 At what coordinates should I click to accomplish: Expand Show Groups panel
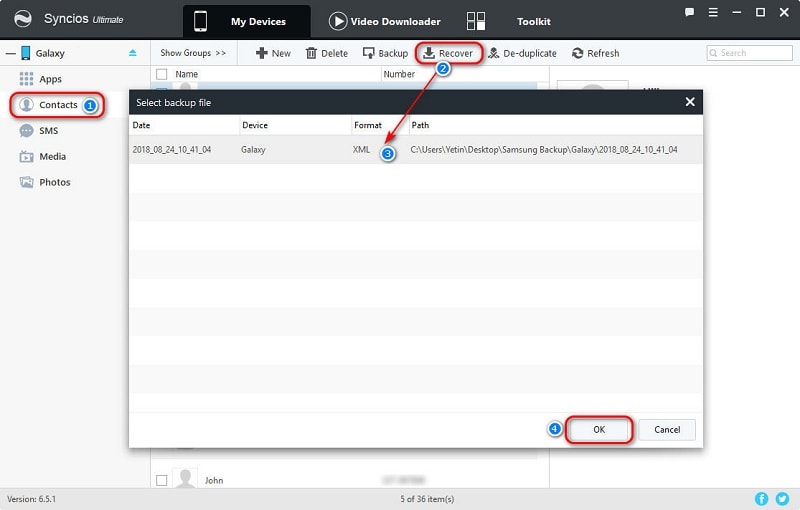point(193,53)
